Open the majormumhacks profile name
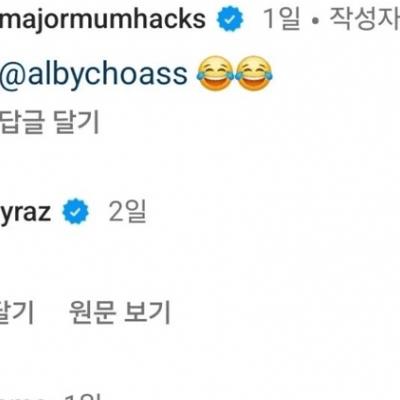Screen dimensions: 400x400 click(103, 20)
